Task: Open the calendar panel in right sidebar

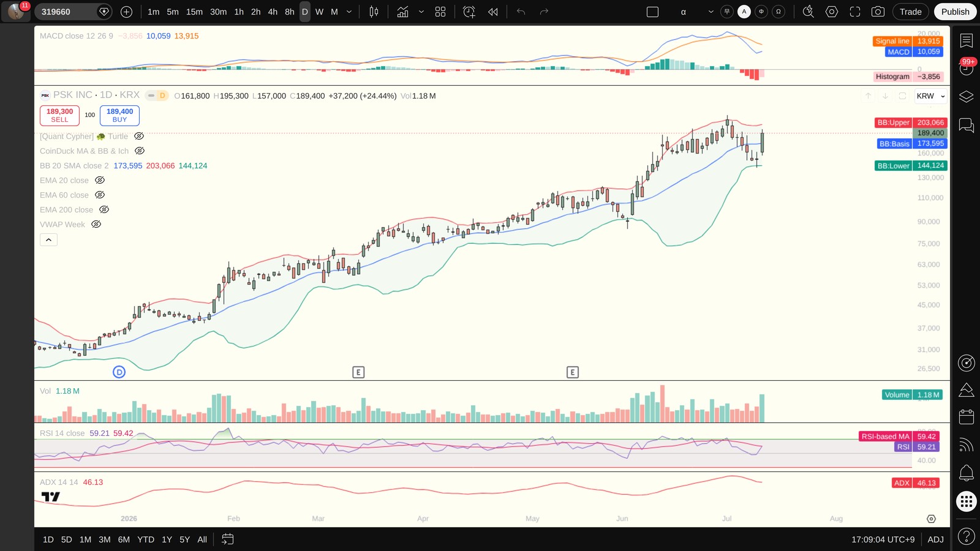Action: coord(967,417)
